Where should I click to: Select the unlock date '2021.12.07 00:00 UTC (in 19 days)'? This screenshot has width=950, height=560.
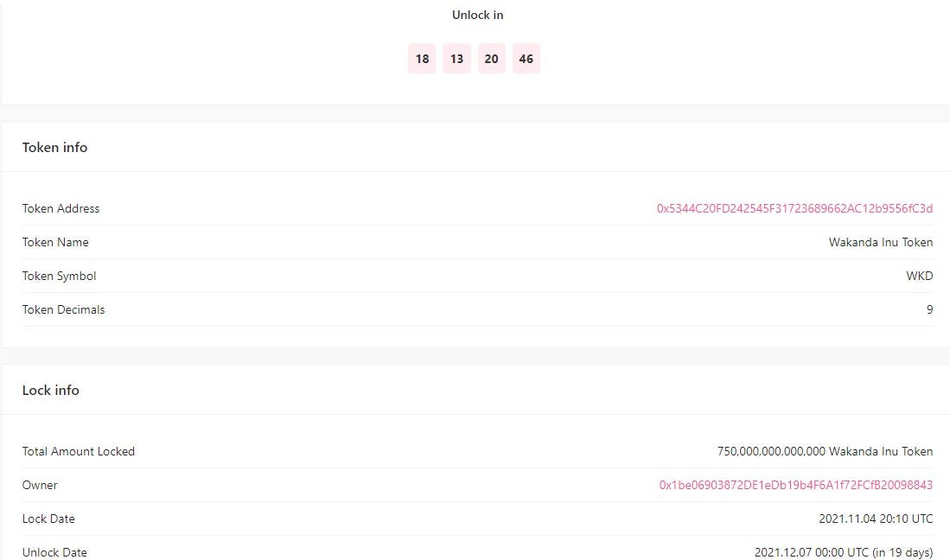(844, 552)
